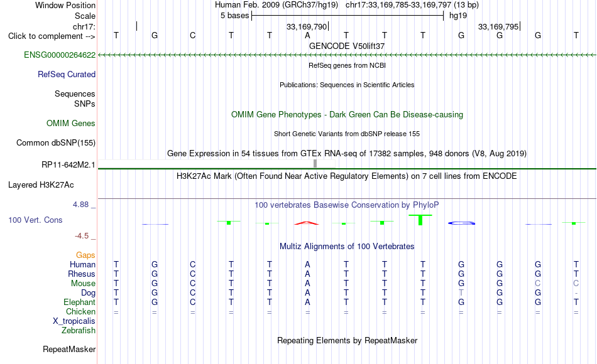Click the A base in the complement row
The image size is (597, 364).
click(x=308, y=35)
